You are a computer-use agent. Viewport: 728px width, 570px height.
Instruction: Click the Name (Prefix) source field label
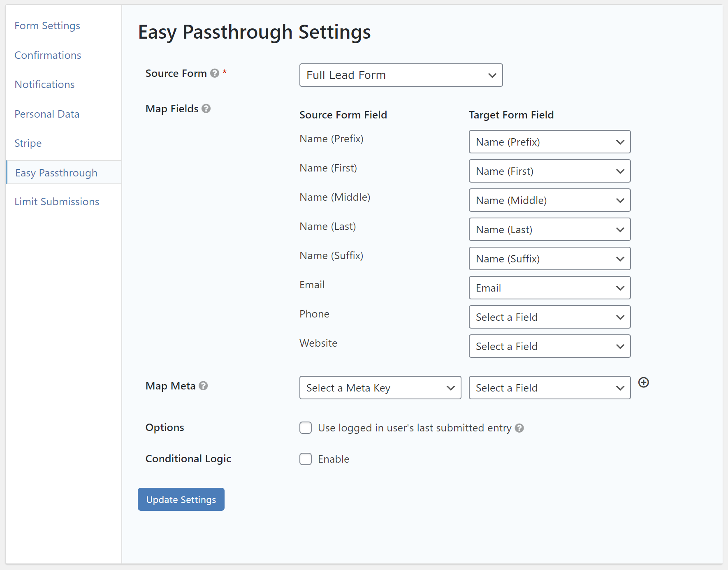coord(332,139)
